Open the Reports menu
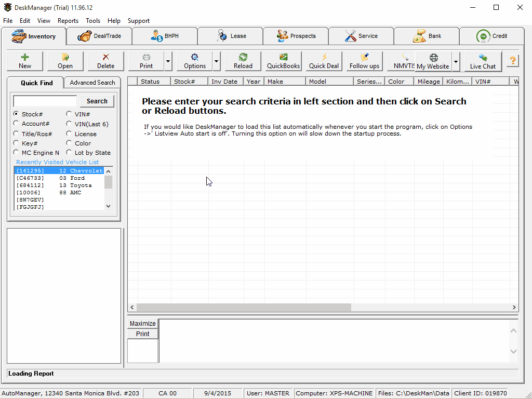 point(68,21)
